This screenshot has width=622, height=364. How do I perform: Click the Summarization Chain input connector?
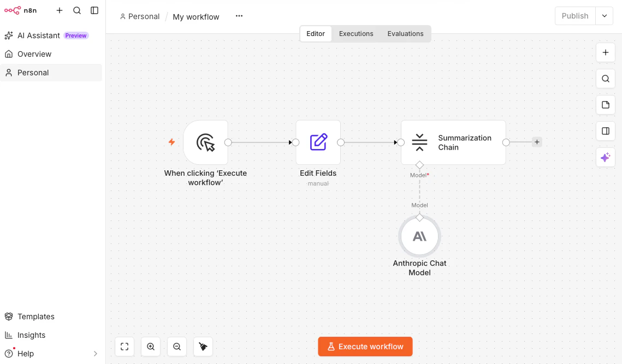point(401,142)
